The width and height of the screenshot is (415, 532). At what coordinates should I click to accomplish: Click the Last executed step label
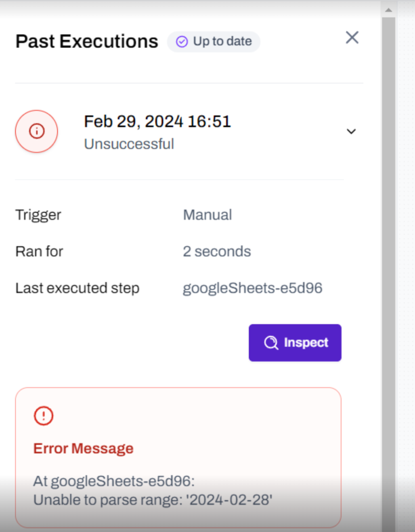tap(77, 288)
